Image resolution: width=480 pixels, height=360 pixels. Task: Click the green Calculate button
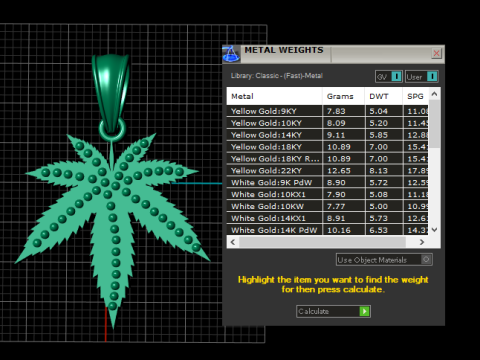point(333,311)
